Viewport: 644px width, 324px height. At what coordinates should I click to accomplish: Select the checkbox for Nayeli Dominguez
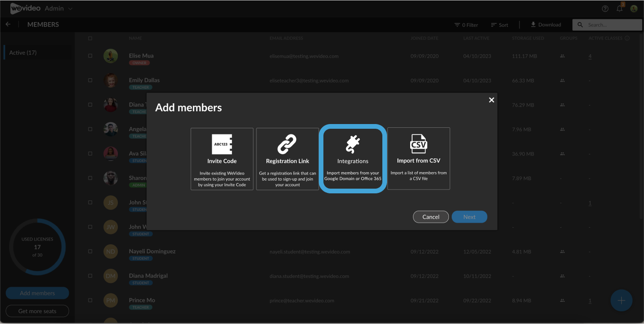pyautogui.click(x=90, y=251)
